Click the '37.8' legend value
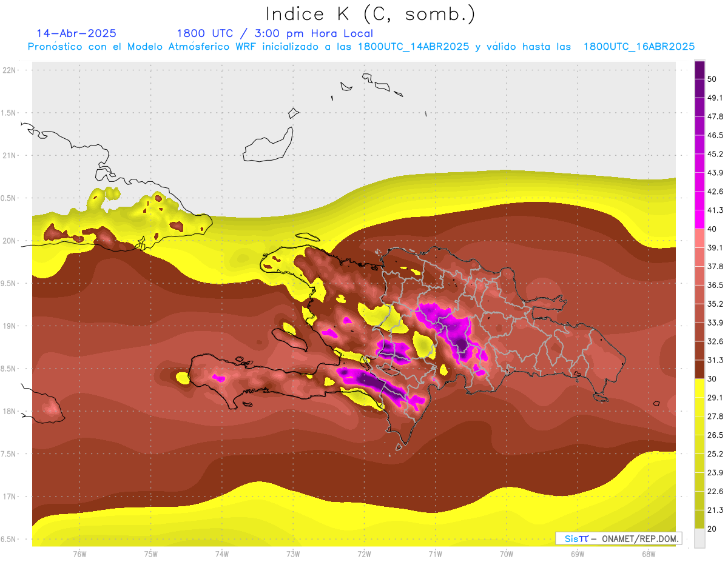 coord(715,266)
